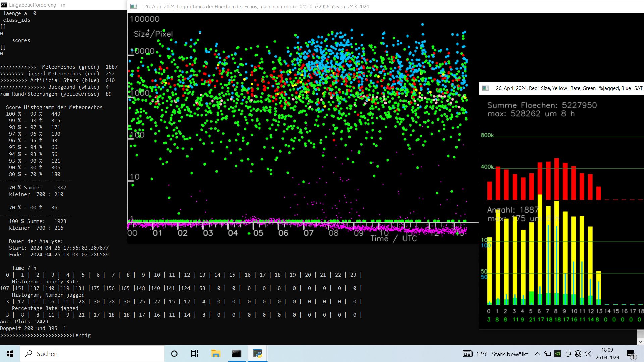This screenshot has height=362, width=644.
Task: Open notification center with 1 badge
Action: coord(631,354)
